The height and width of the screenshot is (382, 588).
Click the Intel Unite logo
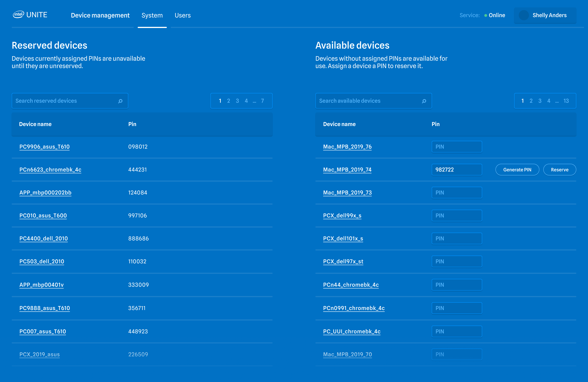[30, 15]
